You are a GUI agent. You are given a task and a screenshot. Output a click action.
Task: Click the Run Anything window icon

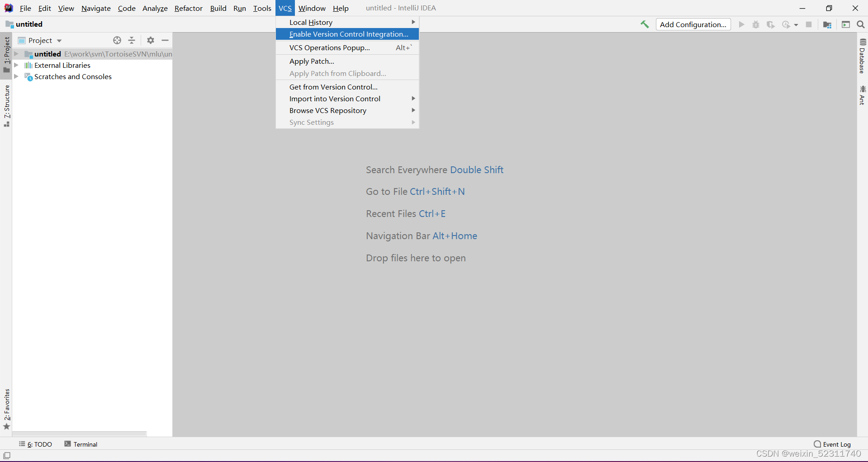coord(846,24)
